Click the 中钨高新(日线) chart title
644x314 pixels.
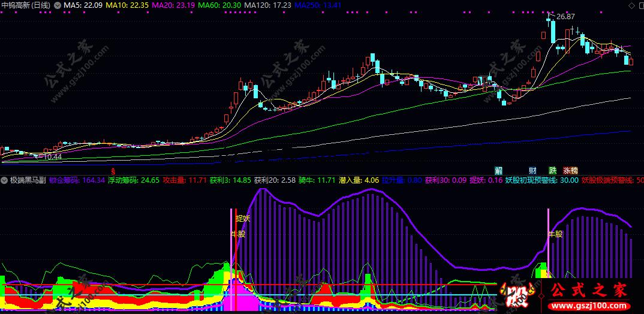(x=26, y=5)
